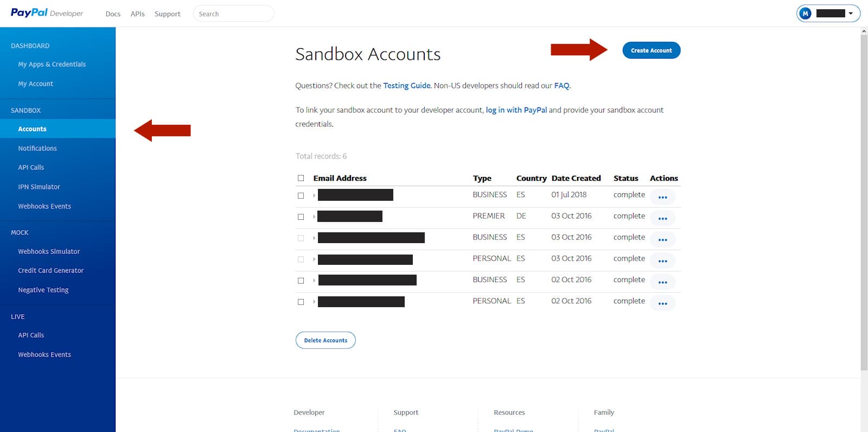This screenshot has width=868, height=432.
Task: Click the Developer footer heading
Action: click(309, 412)
